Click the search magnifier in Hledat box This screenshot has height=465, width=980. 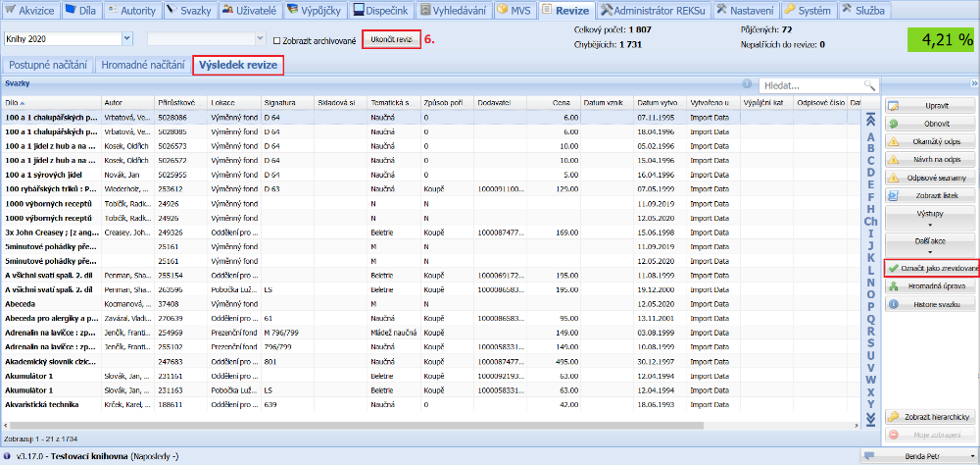[x=868, y=86]
